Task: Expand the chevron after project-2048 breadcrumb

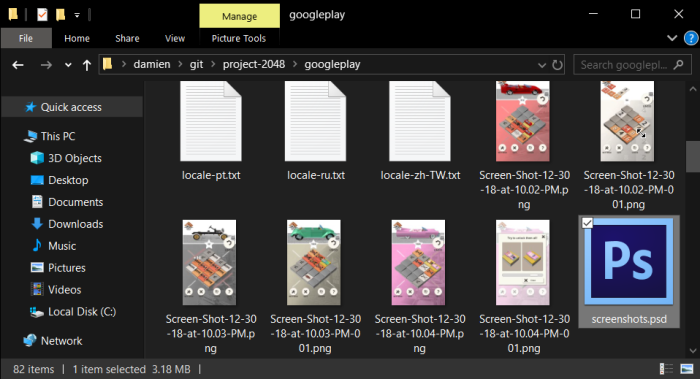Action: coord(295,64)
